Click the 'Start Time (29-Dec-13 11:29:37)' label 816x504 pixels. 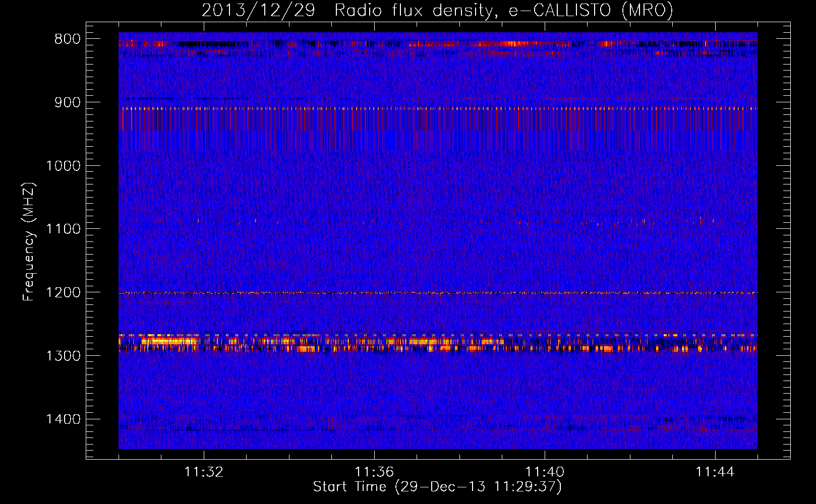(437, 487)
